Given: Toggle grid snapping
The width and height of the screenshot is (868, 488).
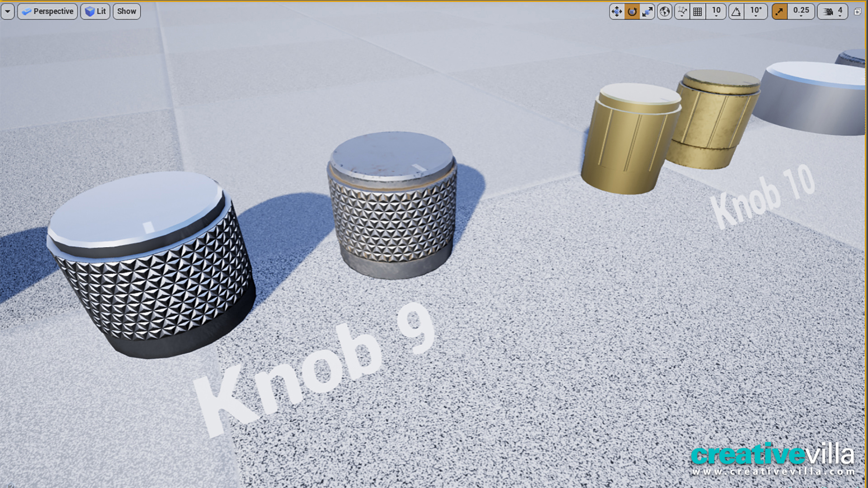Looking at the screenshot, I should [x=698, y=12].
